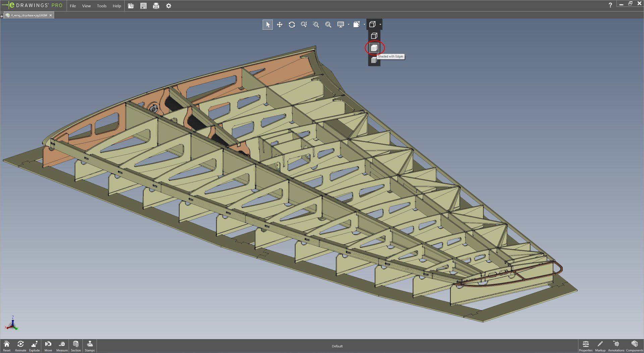Select Shaded with Edges display mode

tap(374, 48)
